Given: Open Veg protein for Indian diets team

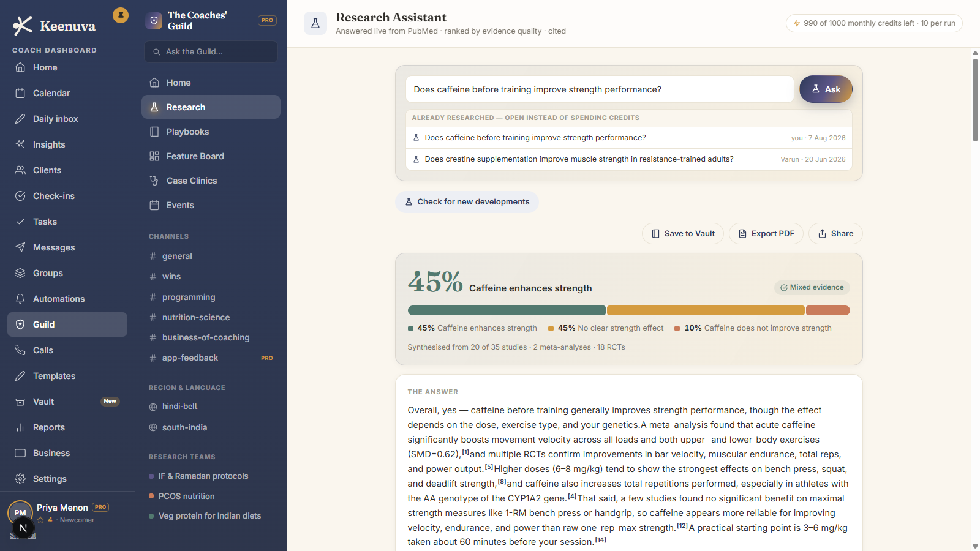Looking at the screenshot, I should coord(211,516).
